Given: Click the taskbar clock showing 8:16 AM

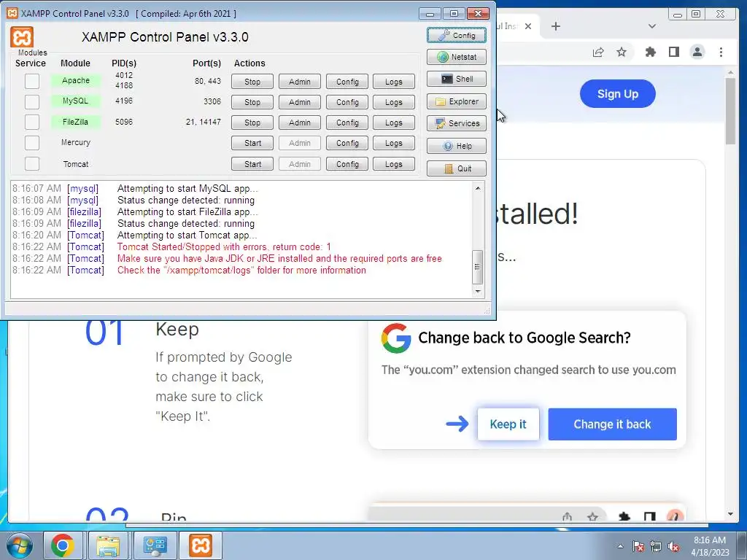Looking at the screenshot, I should [710, 546].
